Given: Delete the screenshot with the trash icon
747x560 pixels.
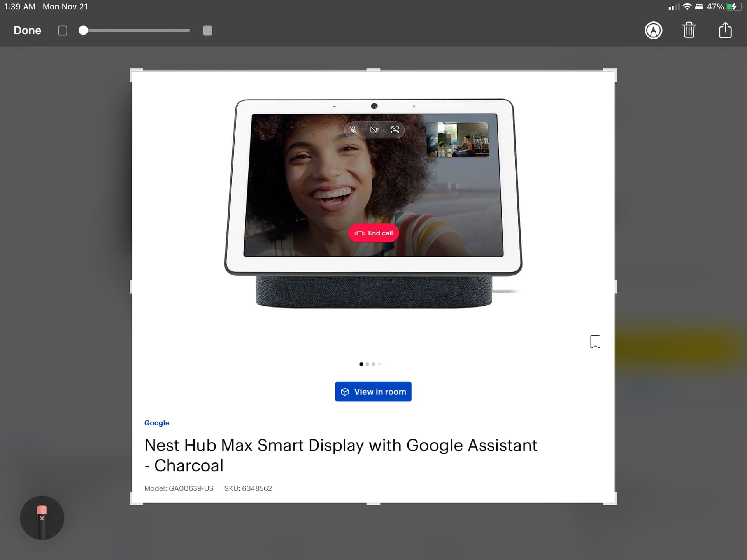Looking at the screenshot, I should coord(689,30).
